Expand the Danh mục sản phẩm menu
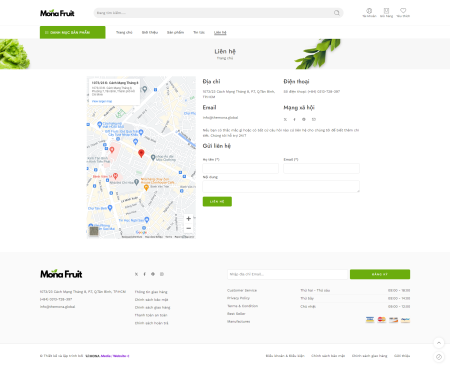The width and height of the screenshot is (450, 368). coord(73,32)
